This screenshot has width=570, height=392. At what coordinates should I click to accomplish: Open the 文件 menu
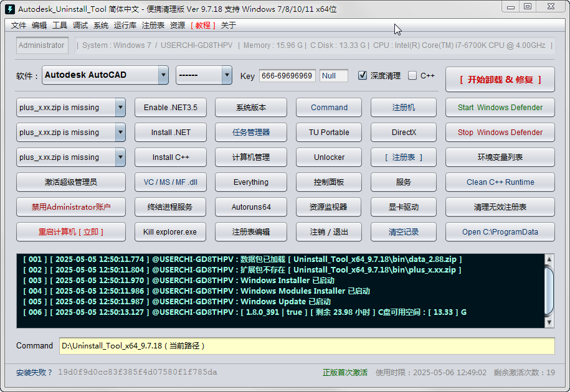(x=19, y=25)
